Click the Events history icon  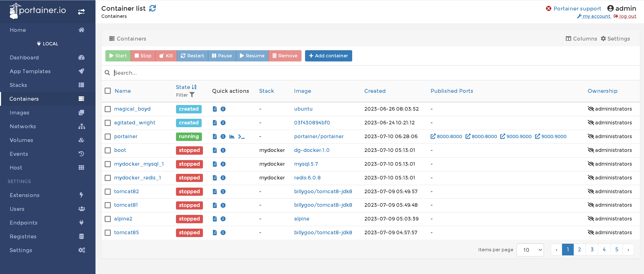click(x=81, y=154)
